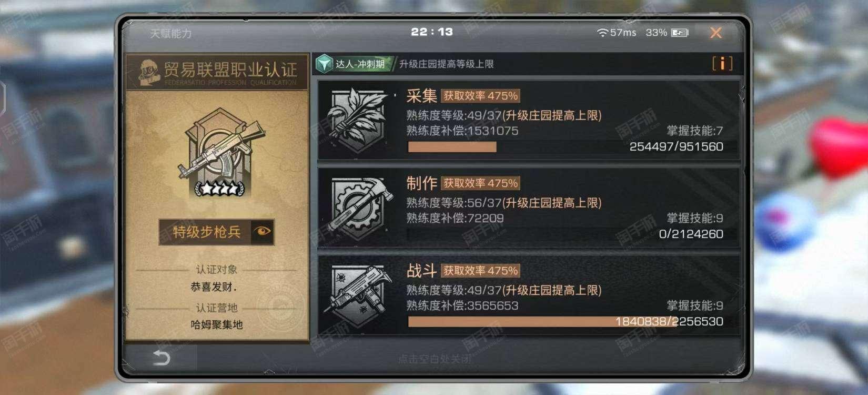This screenshot has height=395, width=868.
Task: Click the 战斗 combat progress bar
Action: click(566, 321)
